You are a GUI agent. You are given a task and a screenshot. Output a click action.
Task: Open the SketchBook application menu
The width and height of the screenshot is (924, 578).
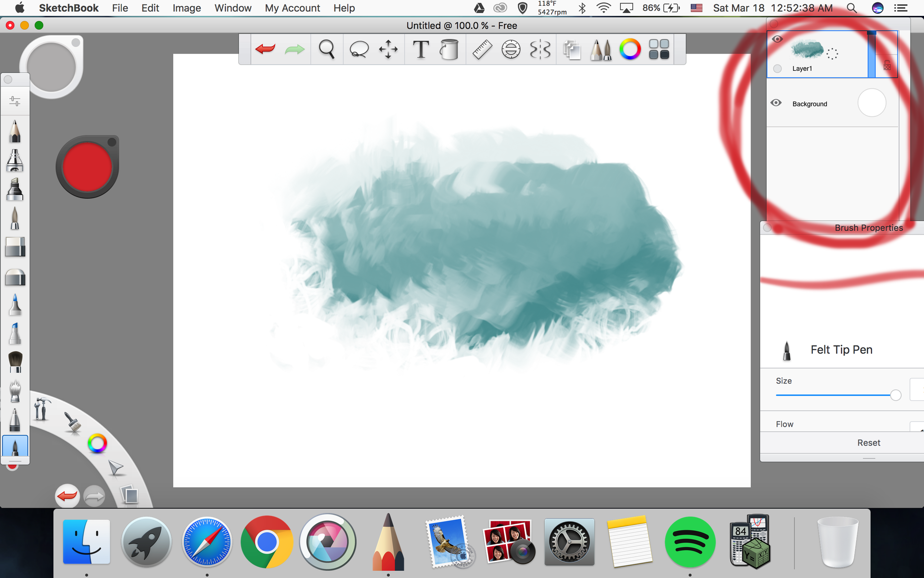(68, 8)
